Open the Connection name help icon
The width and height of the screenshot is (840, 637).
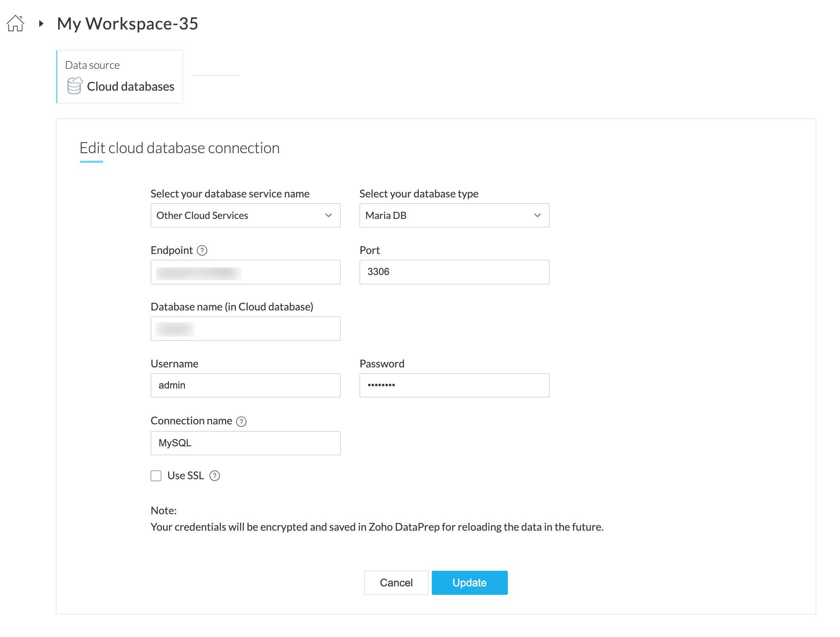coord(241,421)
